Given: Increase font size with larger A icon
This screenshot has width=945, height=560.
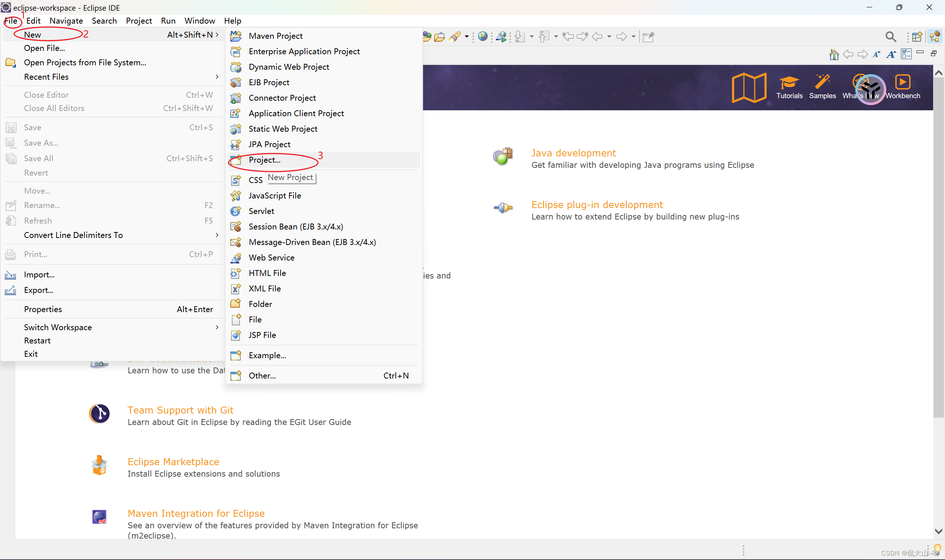Looking at the screenshot, I should click(891, 55).
